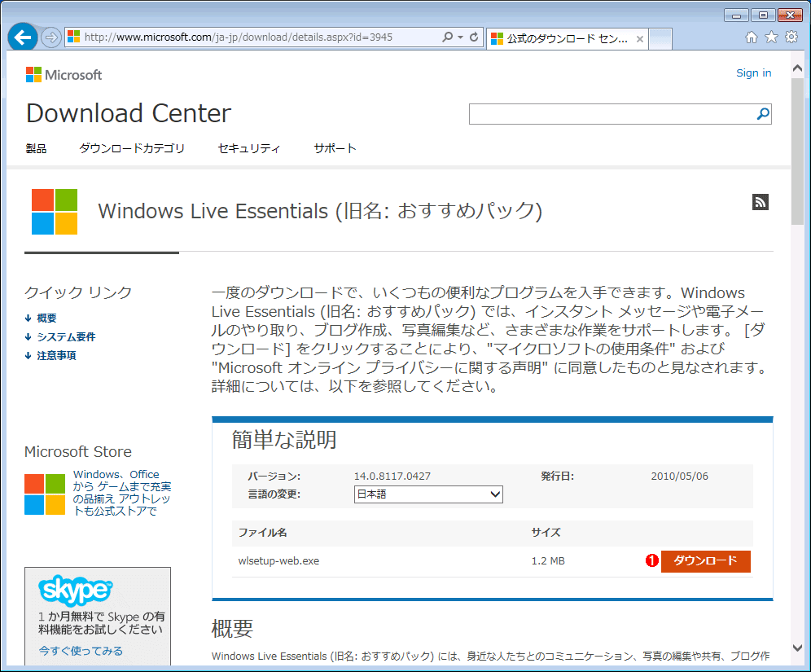Viewport: 811px width, 672px height.
Task: Click the RSS feed icon
Action: point(761,202)
